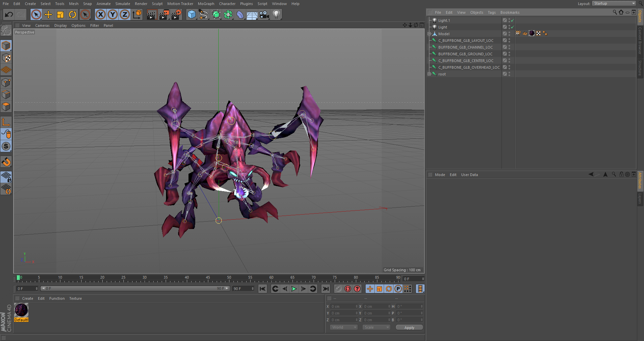Click the X position input field
The height and width of the screenshot is (341, 644).
pyautogui.click(x=344, y=306)
